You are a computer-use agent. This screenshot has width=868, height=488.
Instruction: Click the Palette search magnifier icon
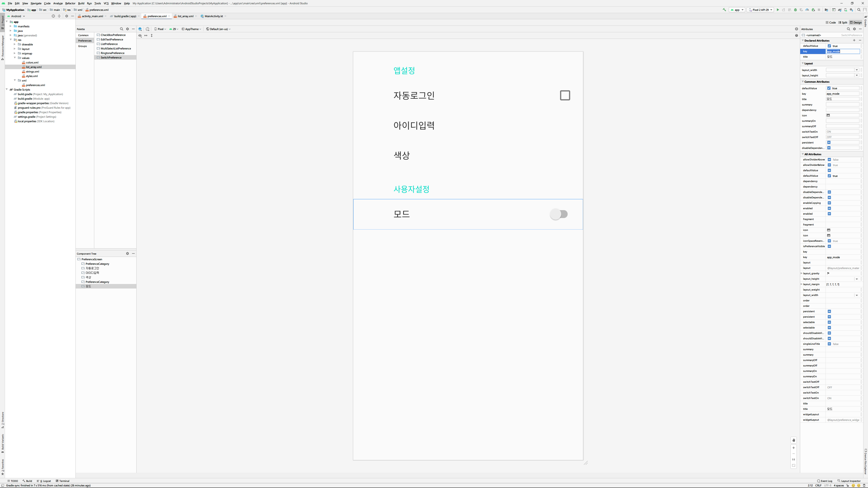(x=122, y=29)
